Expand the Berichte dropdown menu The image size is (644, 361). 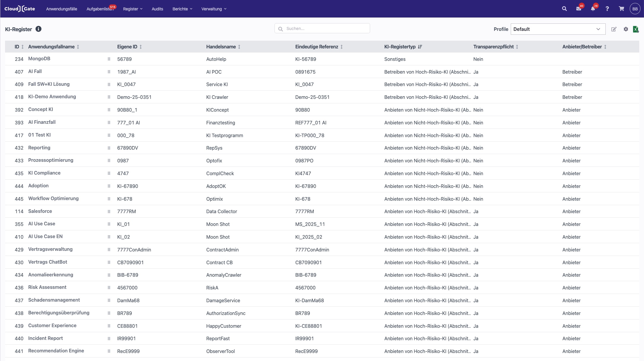[182, 9]
